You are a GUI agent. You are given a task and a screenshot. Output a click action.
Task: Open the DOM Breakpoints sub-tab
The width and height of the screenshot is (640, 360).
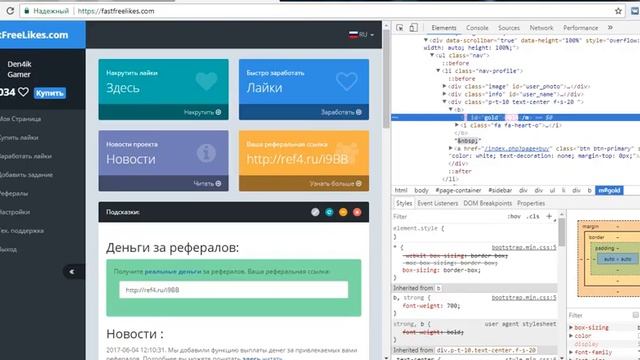(487, 203)
